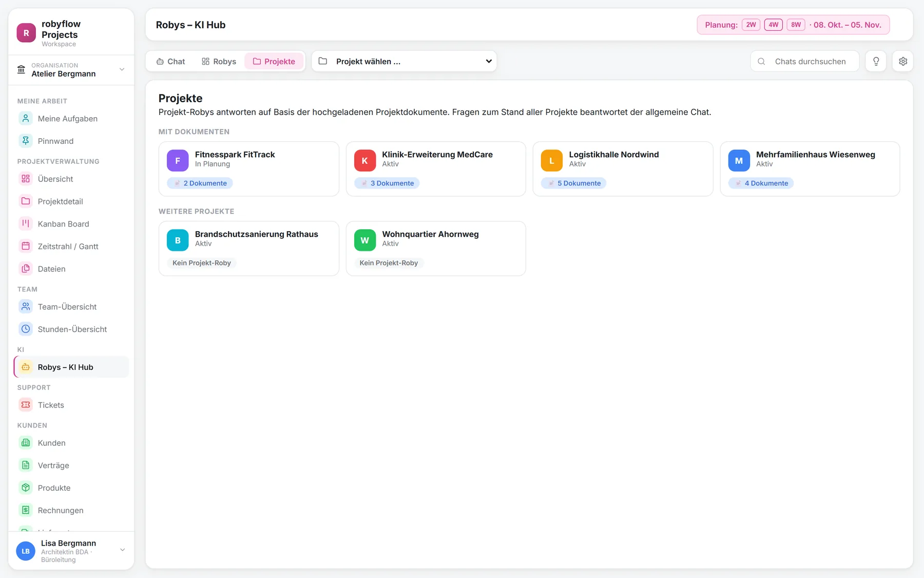Open Klinik-Erweiterung MedCare project card
The image size is (924, 578).
point(436,169)
